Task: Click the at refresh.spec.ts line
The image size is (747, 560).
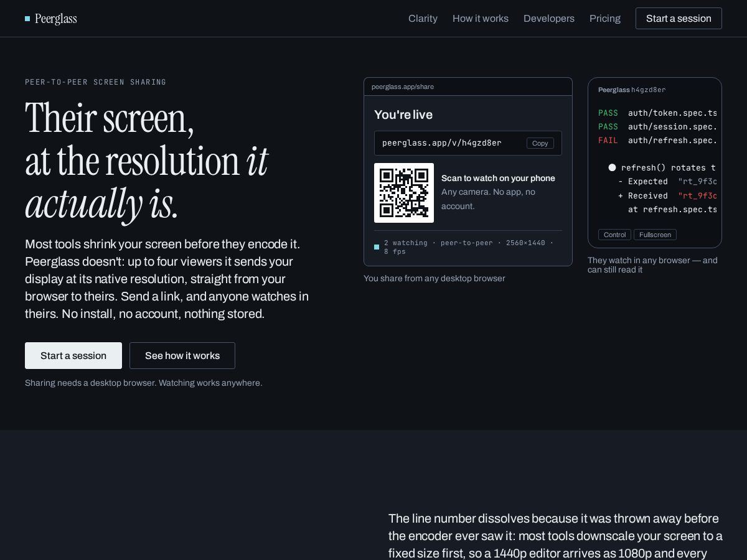Action: [x=672, y=210]
